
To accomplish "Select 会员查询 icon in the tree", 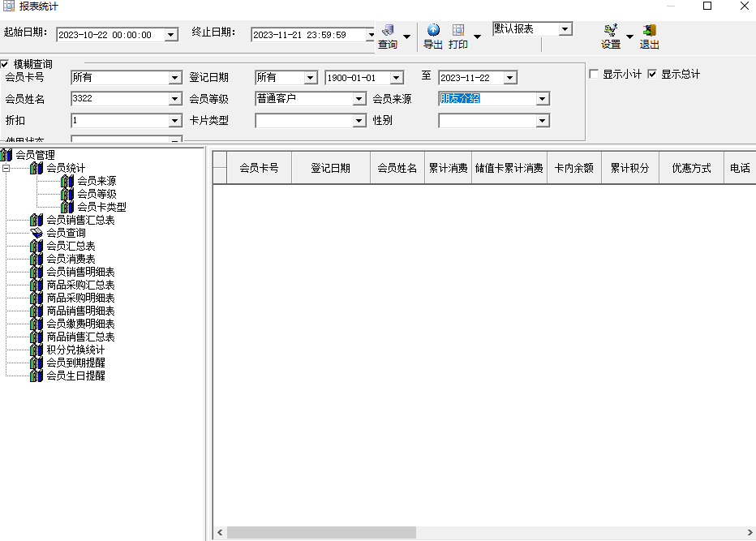I will click(x=37, y=233).
